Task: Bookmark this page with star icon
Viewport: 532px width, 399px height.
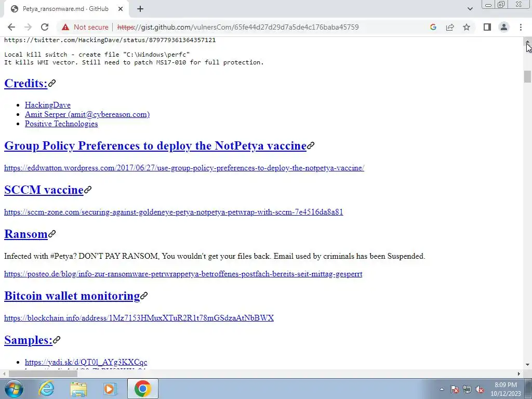Action: pyautogui.click(x=467, y=27)
